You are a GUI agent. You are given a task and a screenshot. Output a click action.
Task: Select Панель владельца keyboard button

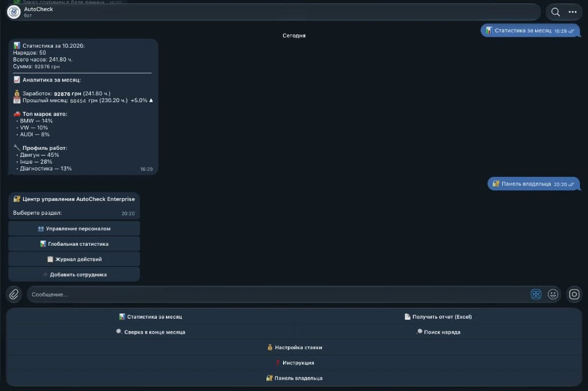pyautogui.click(x=294, y=378)
